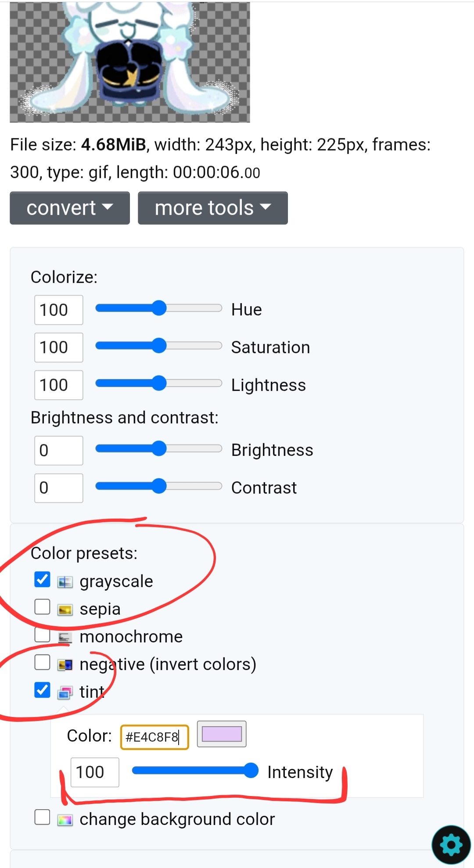Click the Brightness value input box
The image size is (474, 868).
pyautogui.click(x=58, y=450)
